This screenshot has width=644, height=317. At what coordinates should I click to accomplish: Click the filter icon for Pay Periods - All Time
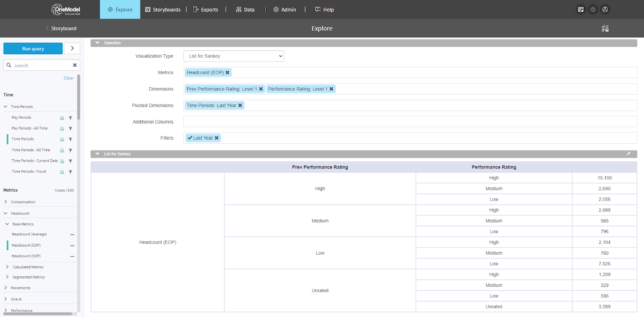click(x=70, y=129)
